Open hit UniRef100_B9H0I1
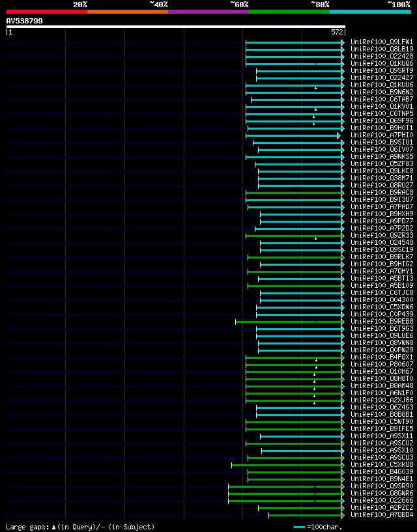 pyautogui.click(x=382, y=128)
